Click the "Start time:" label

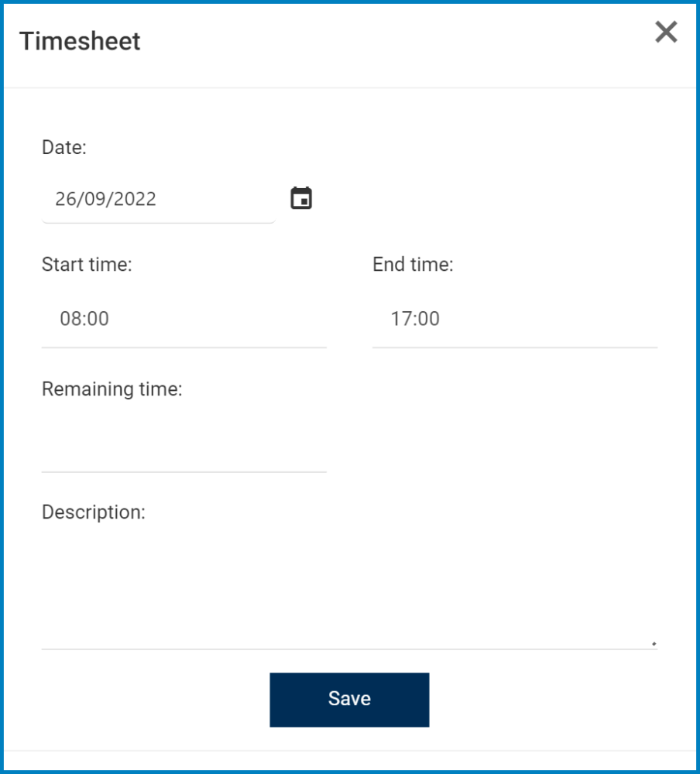click(x=87, y=265)
